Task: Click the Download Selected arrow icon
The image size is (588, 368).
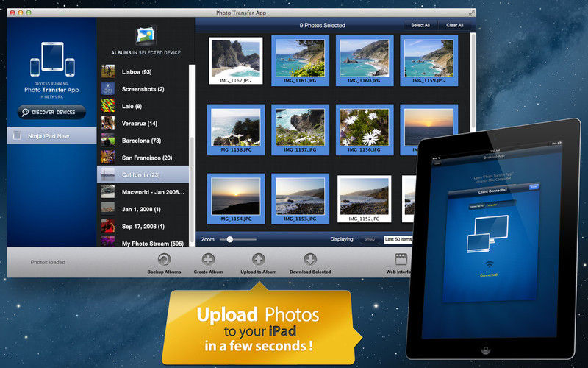Action: pos(309,259)
